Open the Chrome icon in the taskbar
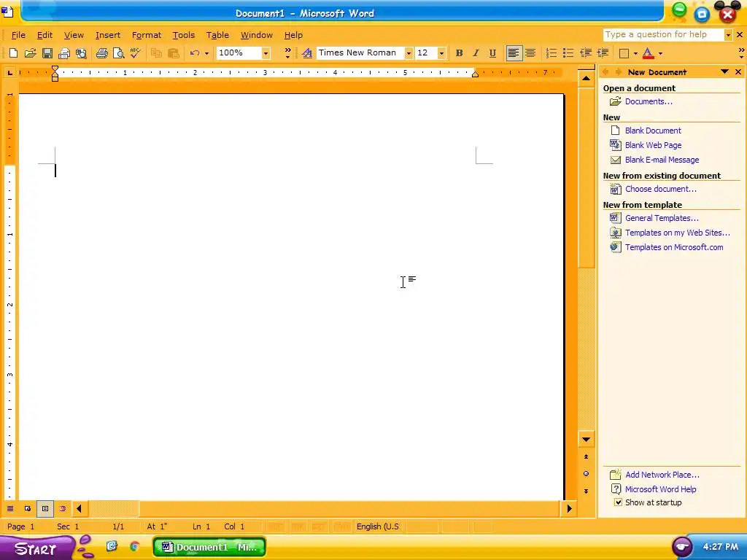Viewport: 747px width, 560px height. 135,546
